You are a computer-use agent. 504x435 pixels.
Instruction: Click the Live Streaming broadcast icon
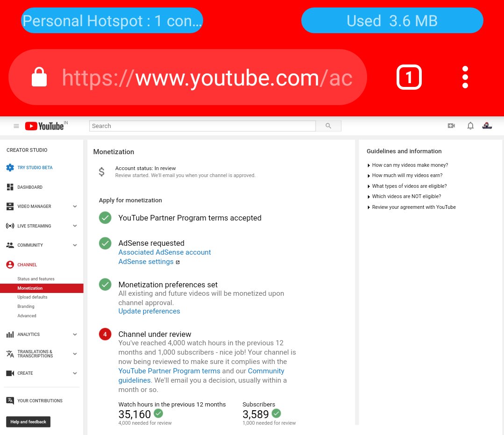(10, 226)
